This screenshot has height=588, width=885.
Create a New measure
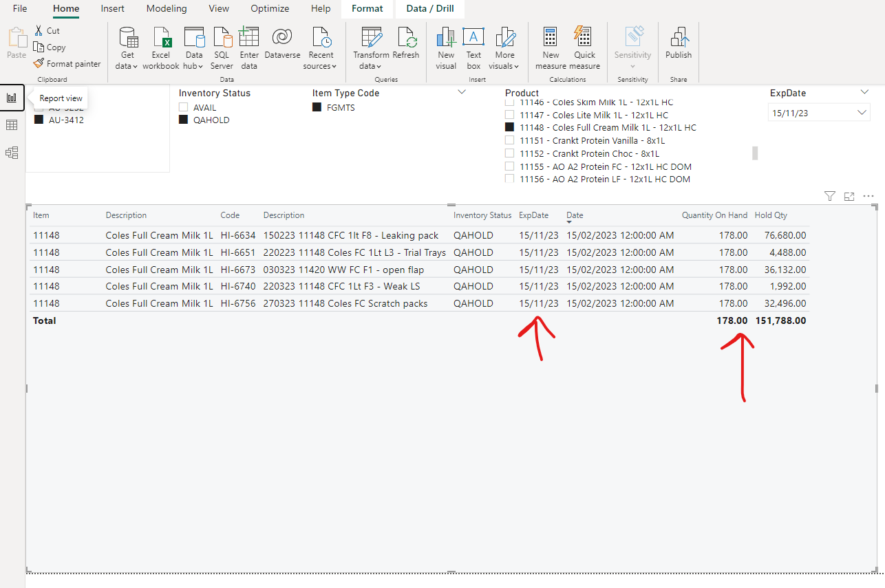point(551,48)
